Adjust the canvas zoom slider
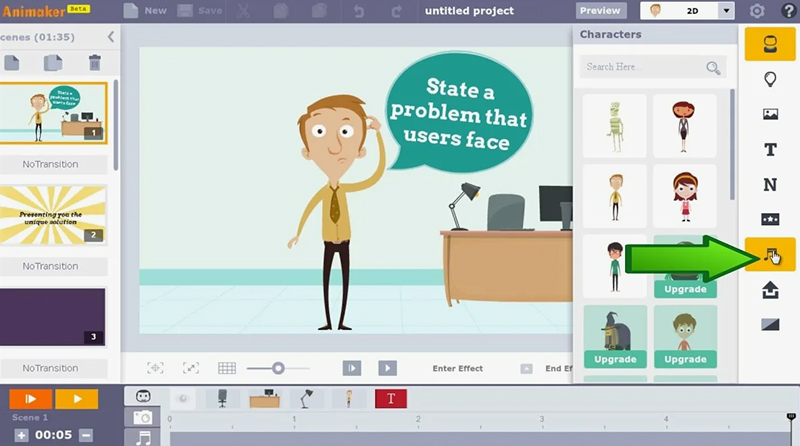This screenshot has height=446, width=800. coord(278,368)
